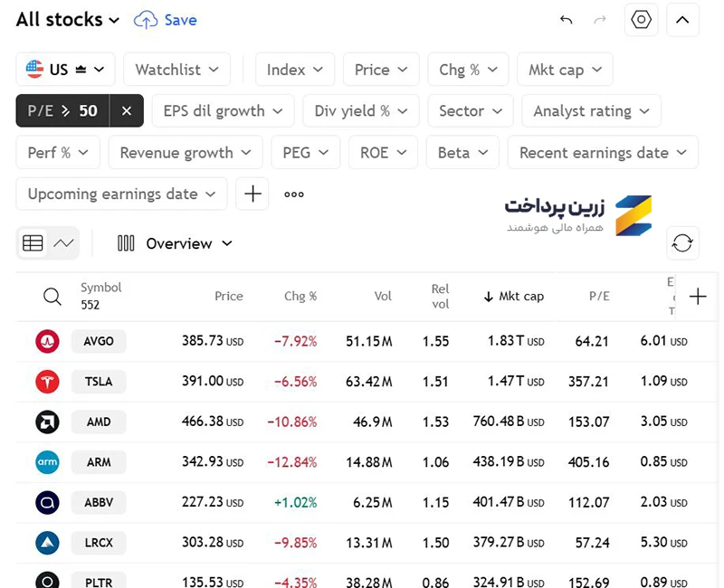Search symbols with magnifier icon
This screenshot has height=588, width=724.
(x=52, y=297)
